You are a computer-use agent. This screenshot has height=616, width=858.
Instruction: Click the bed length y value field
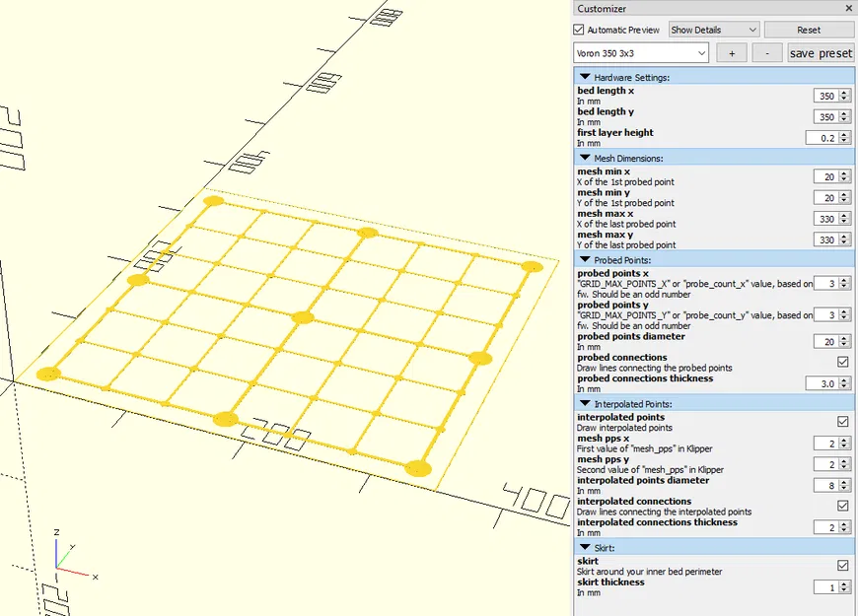coord(826,116)
